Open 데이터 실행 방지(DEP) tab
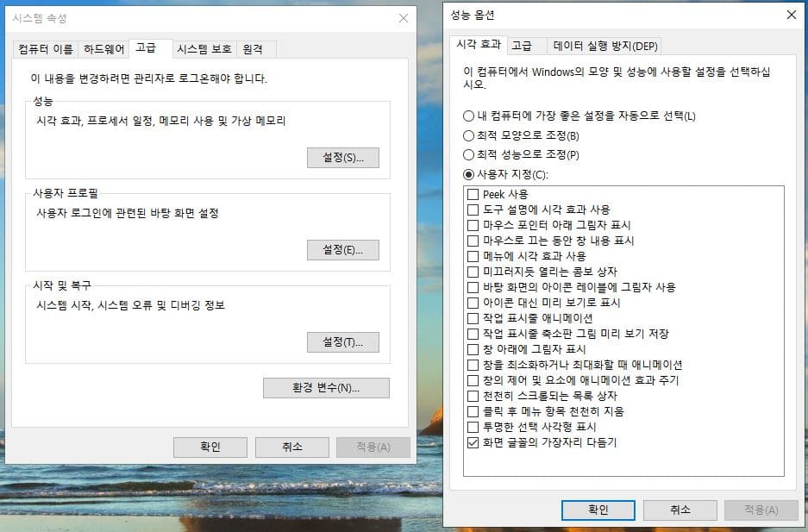Image resolution: width=808 pixels, height=532 pixels. pyautogui.click(x=605, y=46)
